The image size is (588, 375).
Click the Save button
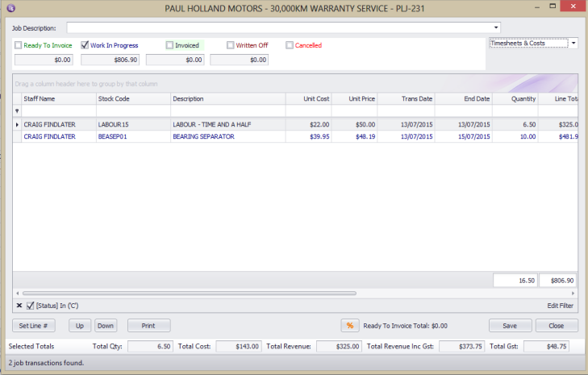coord(510,326)
